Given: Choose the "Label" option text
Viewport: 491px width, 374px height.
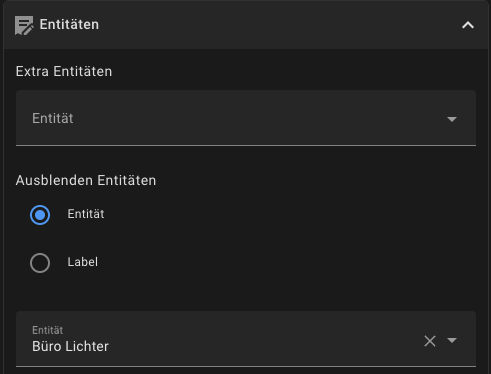Looking at the screenshot, I should 83,262.
